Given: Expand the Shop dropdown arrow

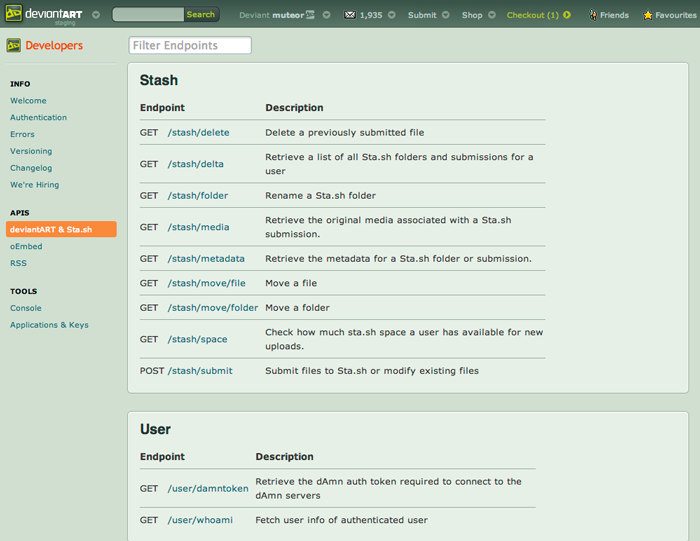Looking at the screenshot, I should (492, 15).
